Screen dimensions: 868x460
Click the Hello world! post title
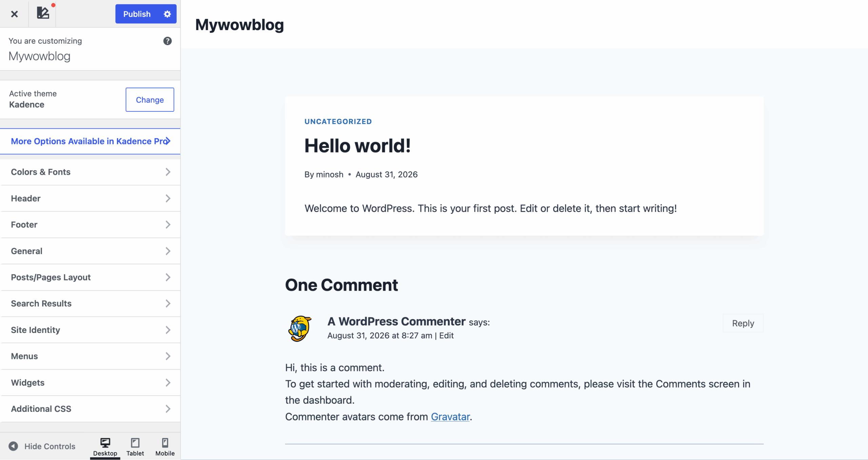(x=357, y=146)
